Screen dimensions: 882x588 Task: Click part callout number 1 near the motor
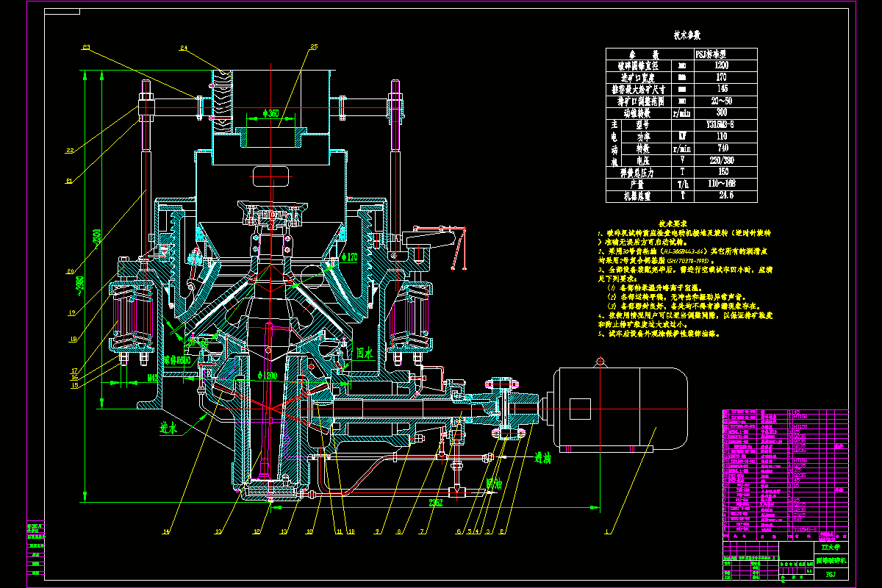click(607, 530)
